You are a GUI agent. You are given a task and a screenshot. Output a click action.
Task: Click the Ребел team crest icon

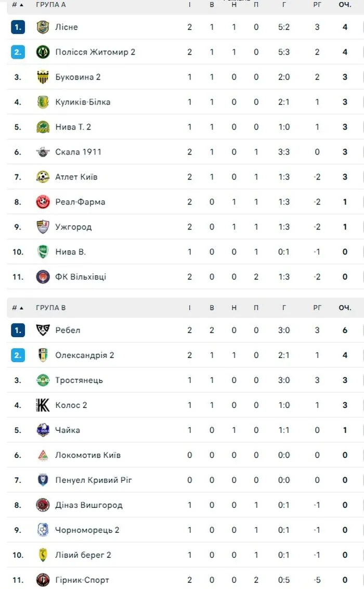click(43, 330)
